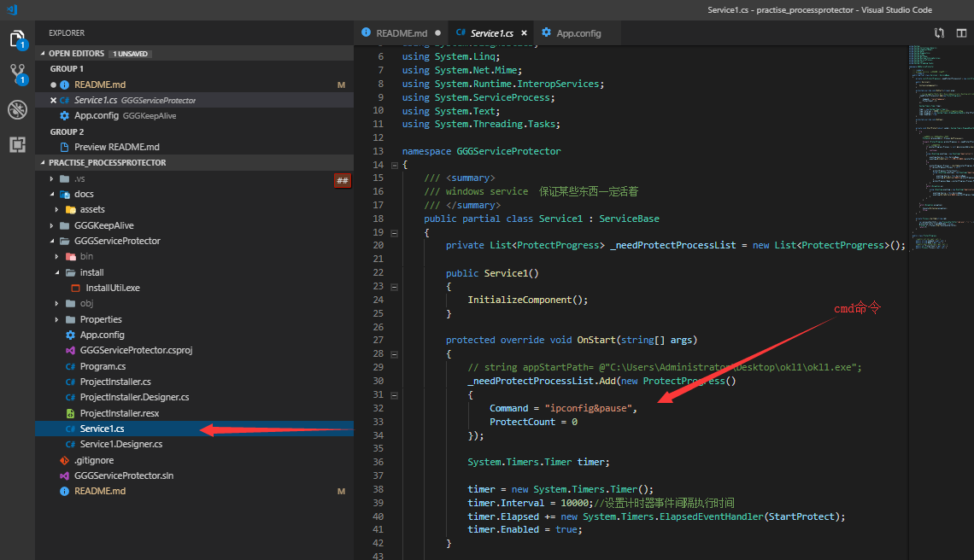The height and width of the screenshot is (560, 974).
Task: Click the open changes compare icon
Action: click(939, 33)
